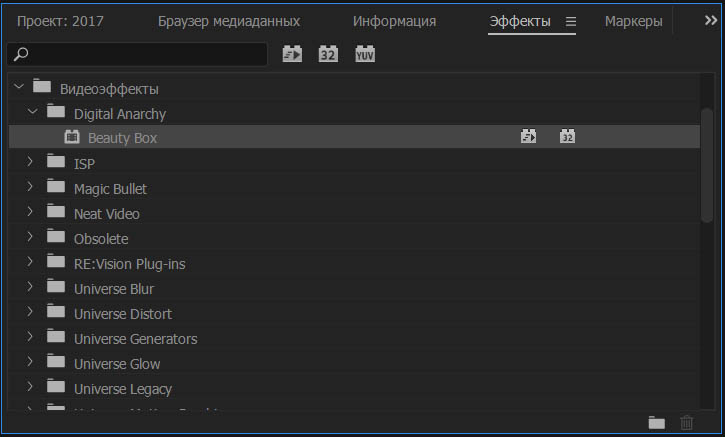This screenshot has width=725, height=437.
Task: Open the Маркеры tab
Action: (x=633, y=21)
